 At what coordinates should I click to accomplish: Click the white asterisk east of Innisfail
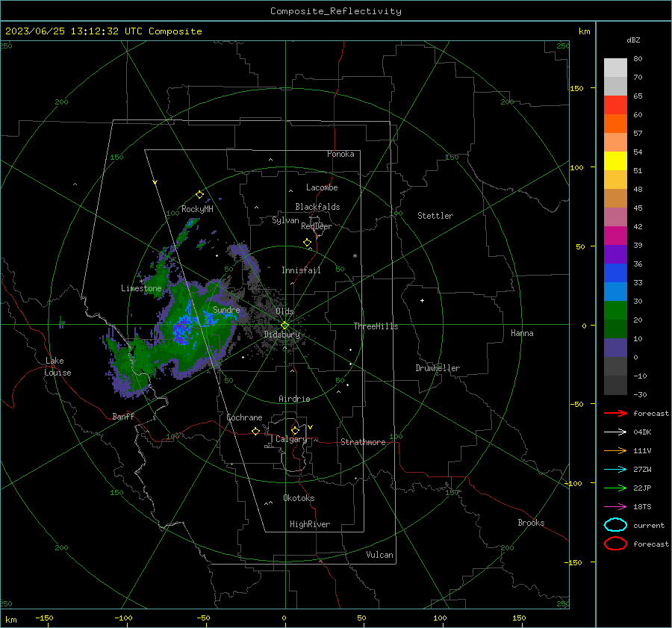[x=355, y=256]
